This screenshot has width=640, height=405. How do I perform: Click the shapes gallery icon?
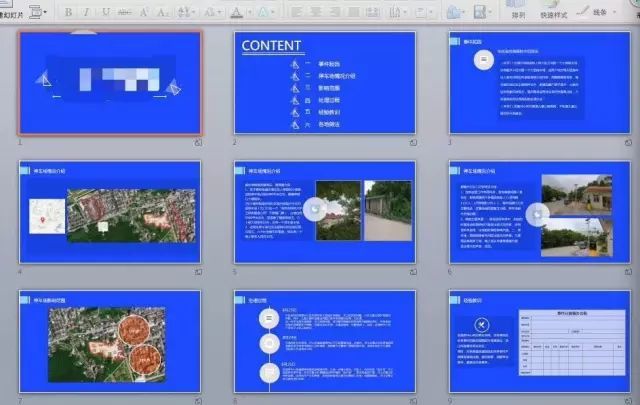point(454,12)
